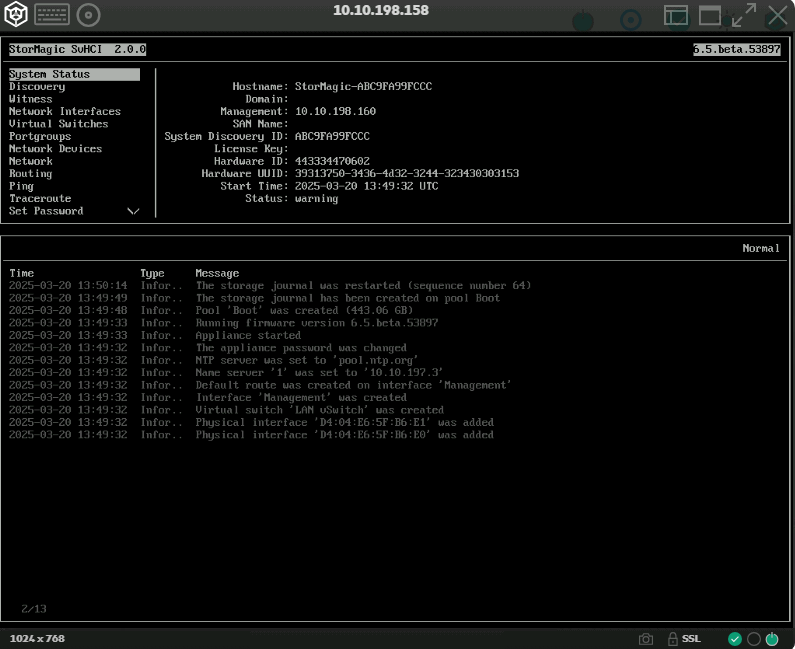Image resolution: width=795 pixels, height=649 pixels.
Task: Open the Network Interfaces menu entry
Action: 65,112
